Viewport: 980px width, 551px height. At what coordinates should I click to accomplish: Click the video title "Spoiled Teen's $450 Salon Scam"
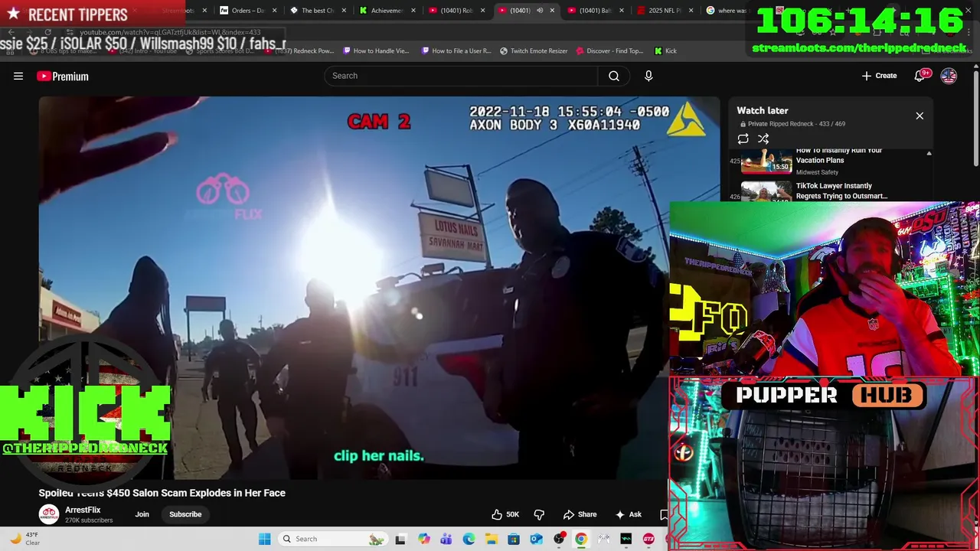tap(162, 493)
